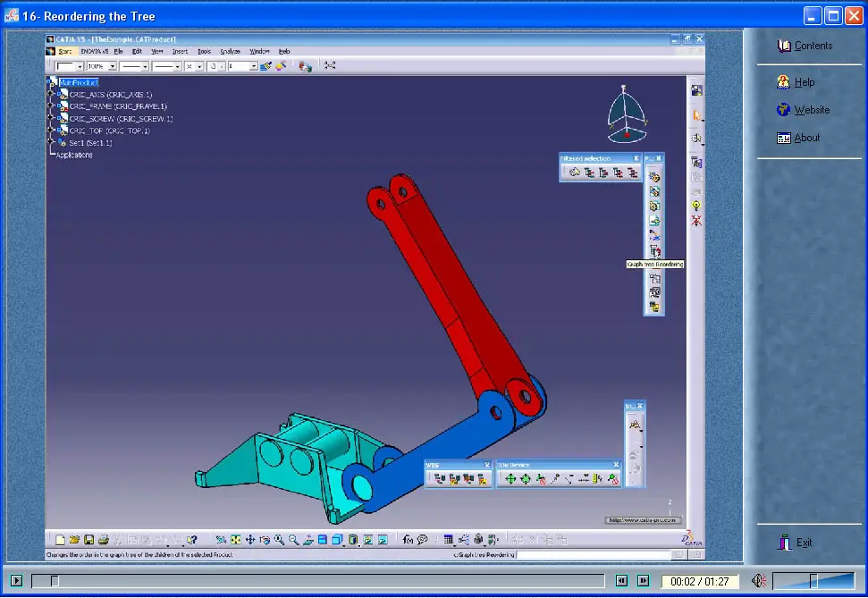This screenshot has width=868, height=598.
Task: Open the Insert menu
Action: [180, 51]
